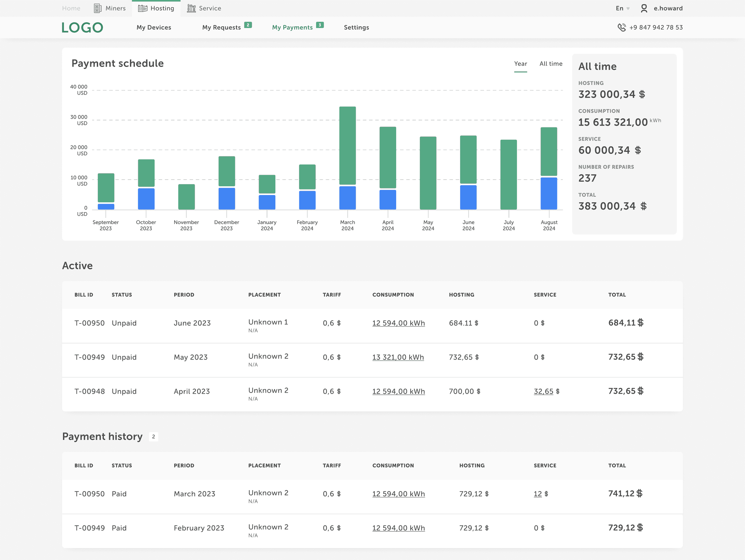This screenshot has width=745, height=560.
Task: Open My Devices menu item
Action: pos(154,28)
